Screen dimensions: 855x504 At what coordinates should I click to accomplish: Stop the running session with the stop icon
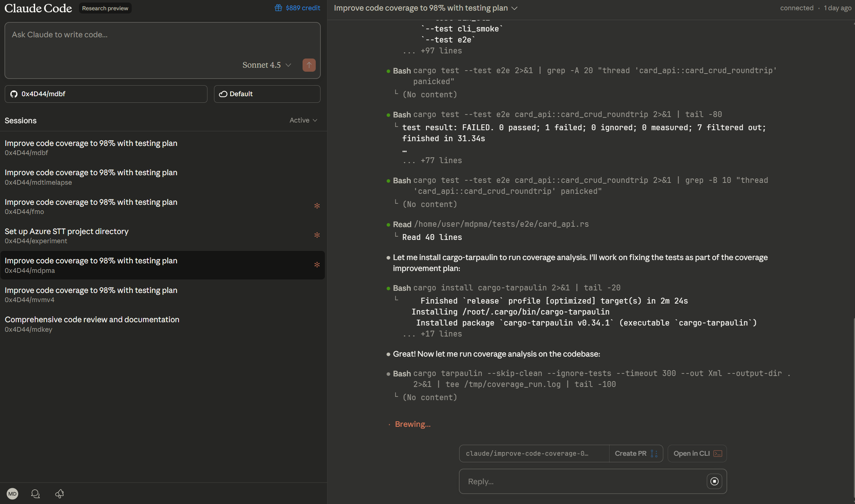[x=714, y=481]
